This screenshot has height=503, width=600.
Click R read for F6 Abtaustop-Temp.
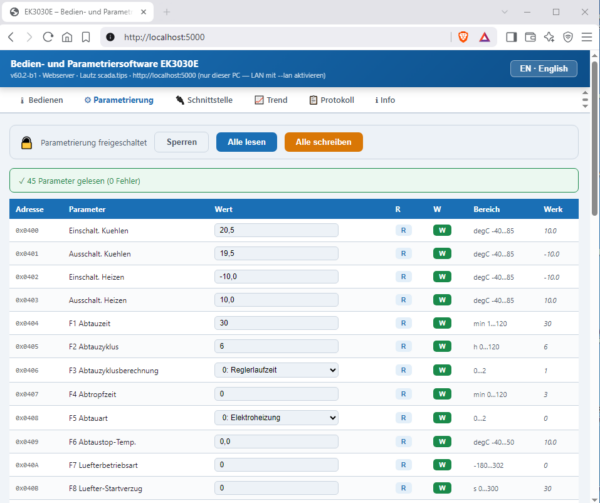pos(403,441)
